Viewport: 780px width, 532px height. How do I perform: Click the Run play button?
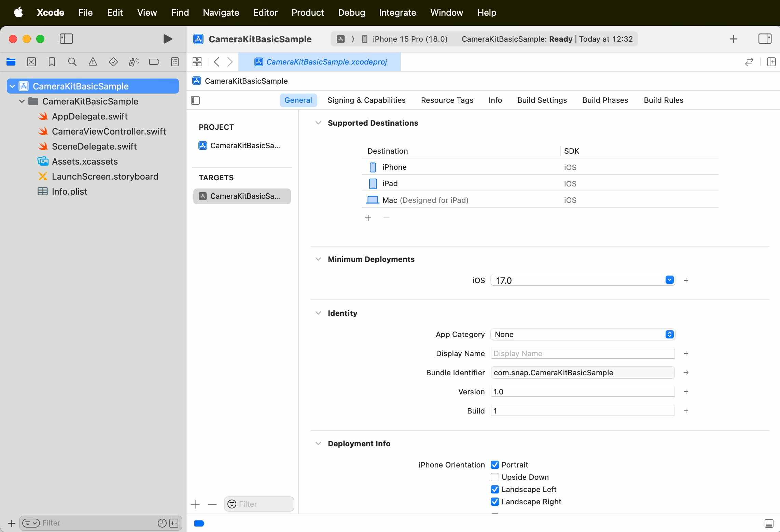tap(167, 39)
